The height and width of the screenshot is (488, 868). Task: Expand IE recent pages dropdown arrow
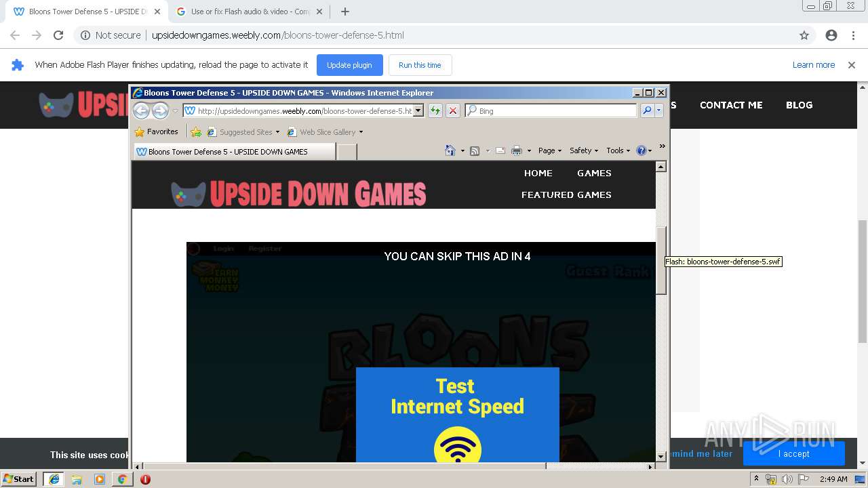tap(175, 111)
